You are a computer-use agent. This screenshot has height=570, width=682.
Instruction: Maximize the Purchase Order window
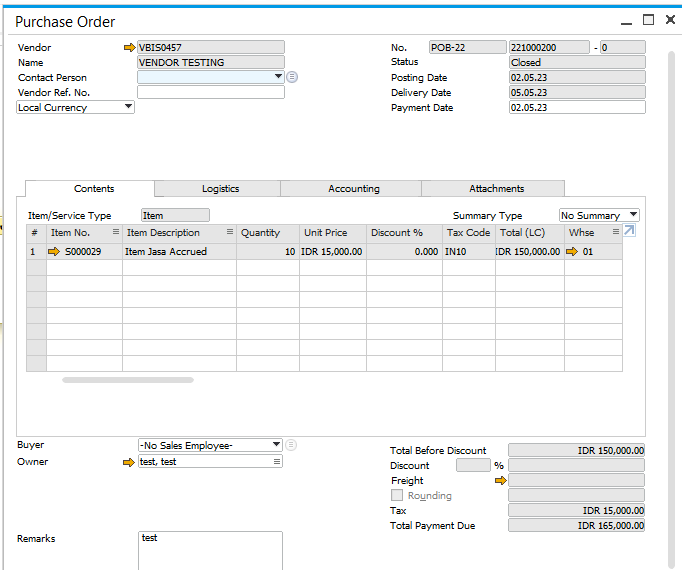649,20
